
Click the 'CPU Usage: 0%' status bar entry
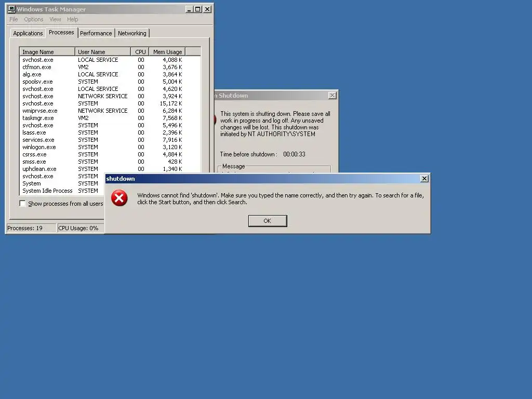coord(81,228)
